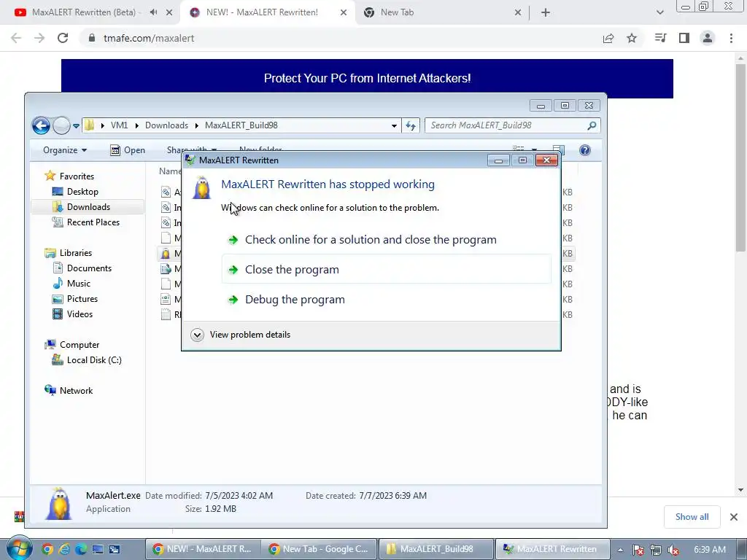Select Local Disk (C:)

coord(94,360)
